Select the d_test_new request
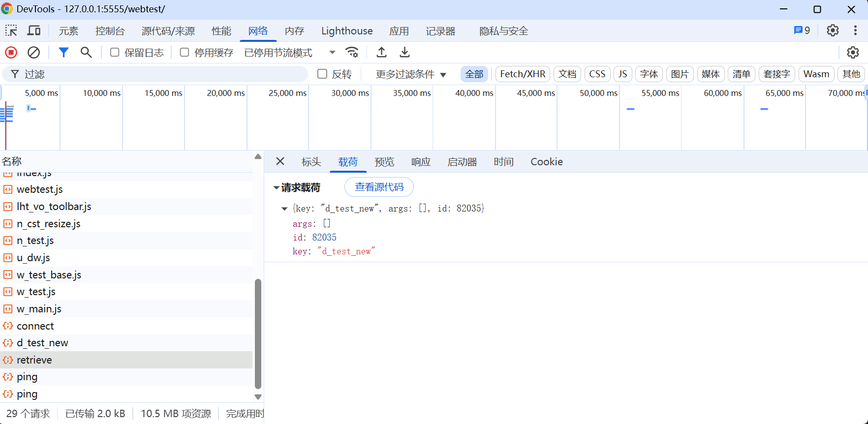The image size is (868, 424). tap(42, 343)
